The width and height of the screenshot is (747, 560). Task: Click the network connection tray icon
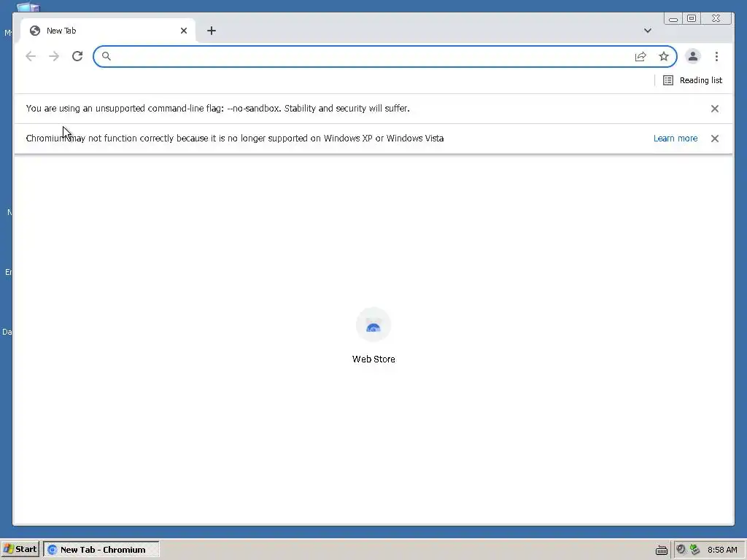(695, 550)
